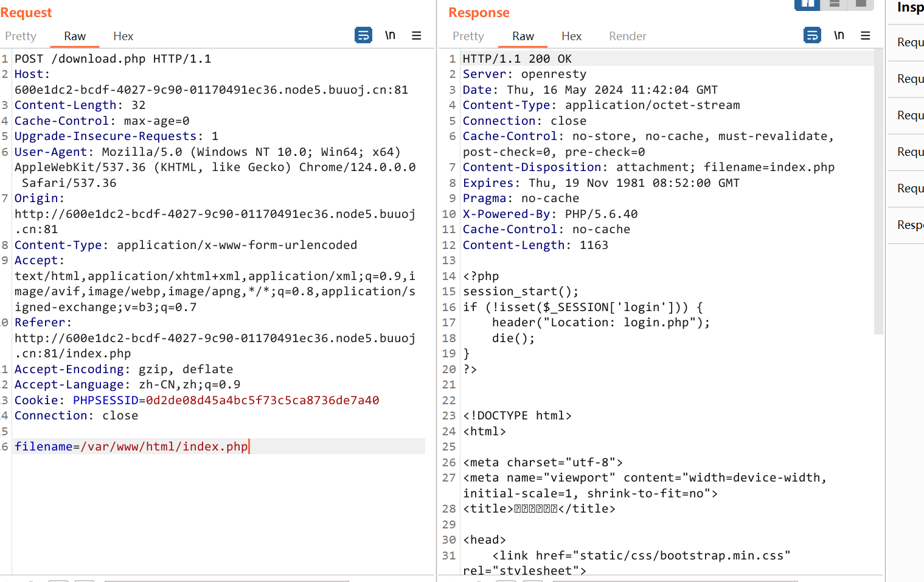Click the 'Accept-Encoding: gzip, deflate' line
Image resolution: width=924 pixels, height=582 pixels.
[124, 370]
